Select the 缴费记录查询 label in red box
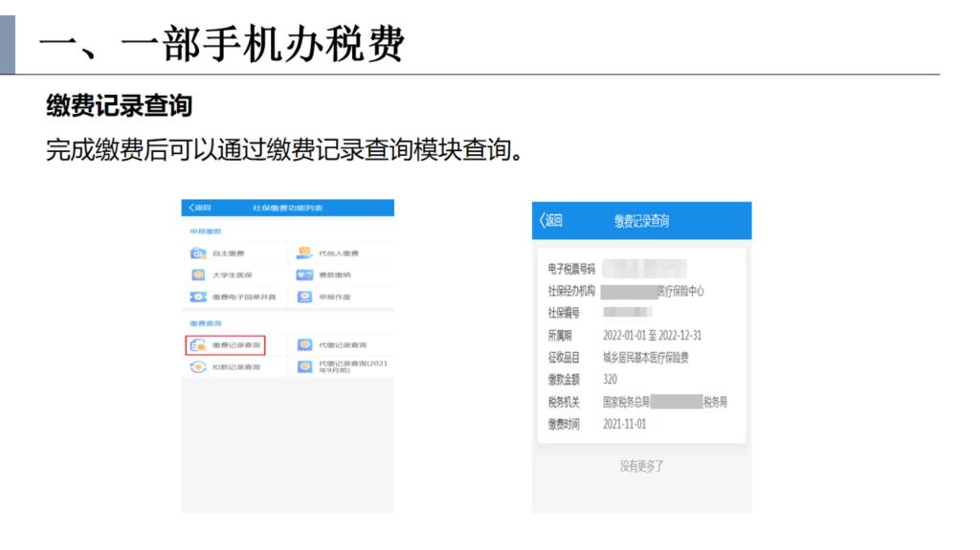Screen dimensions: 980x550 [x=235, y=344]
